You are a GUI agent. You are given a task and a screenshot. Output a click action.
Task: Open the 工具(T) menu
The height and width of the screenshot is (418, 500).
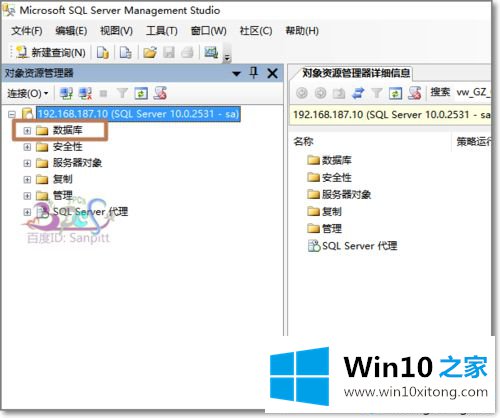(x=162, y=31)
